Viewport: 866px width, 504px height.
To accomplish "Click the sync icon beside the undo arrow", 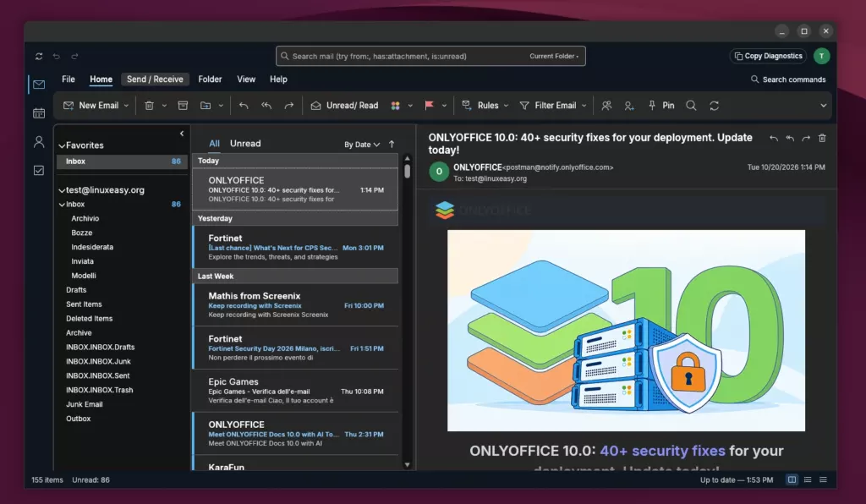I will [x=39, y=57].
